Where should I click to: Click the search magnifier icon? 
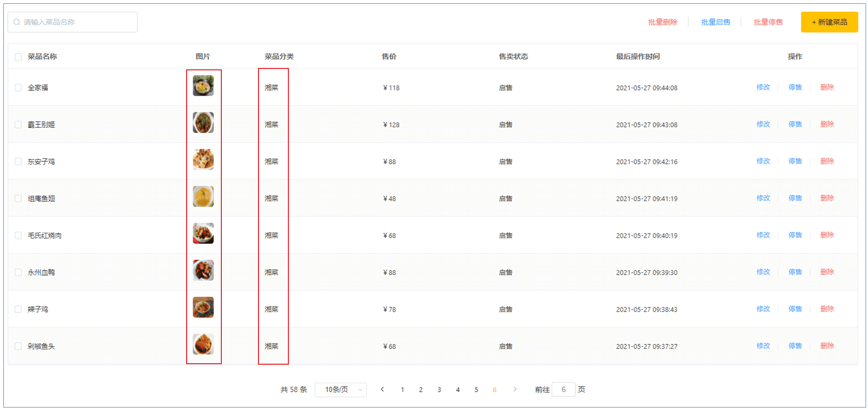coord(17,22)
